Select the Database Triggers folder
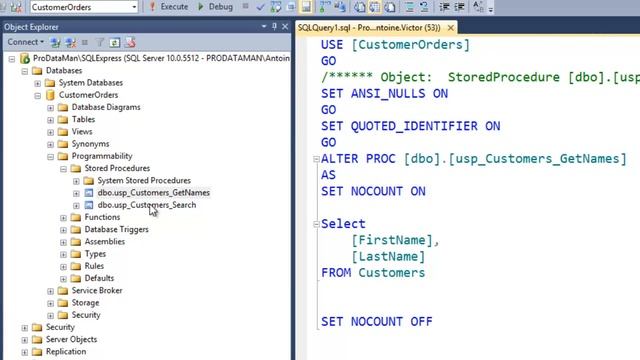This screenshot has width=640, height=360. click(x=116, y=229)
